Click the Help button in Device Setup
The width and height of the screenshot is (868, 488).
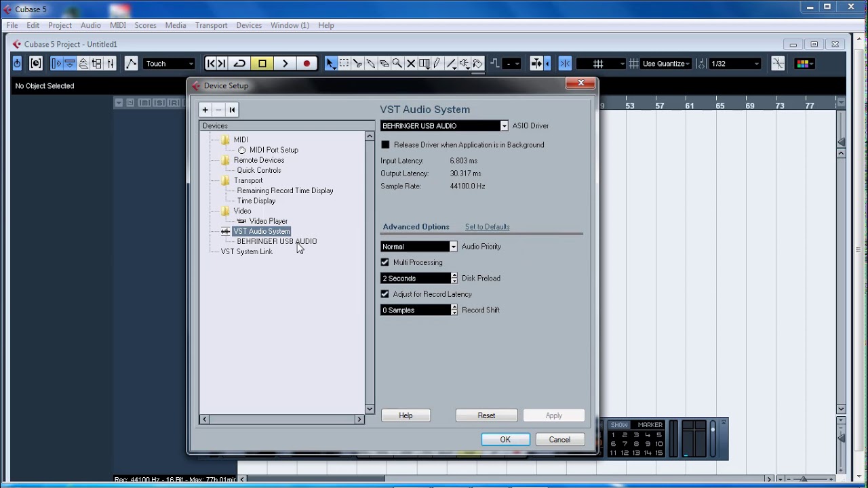coord(406,415)
